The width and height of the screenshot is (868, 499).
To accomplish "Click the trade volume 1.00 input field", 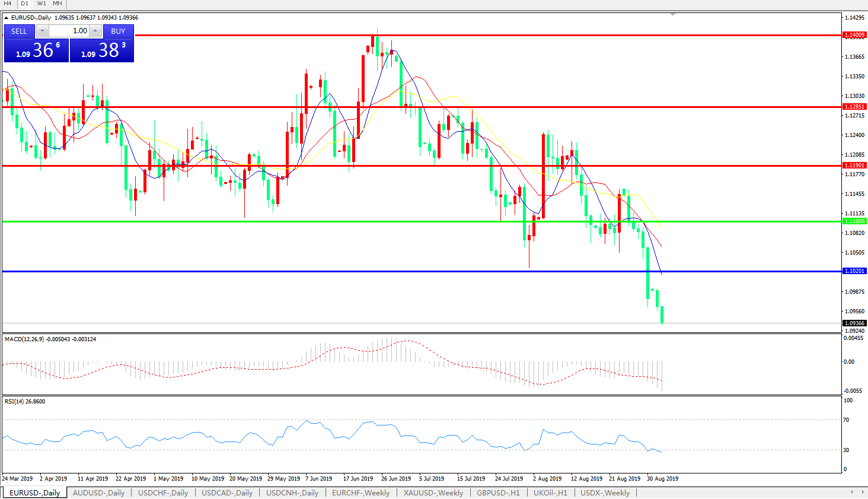I will point(69,31).
